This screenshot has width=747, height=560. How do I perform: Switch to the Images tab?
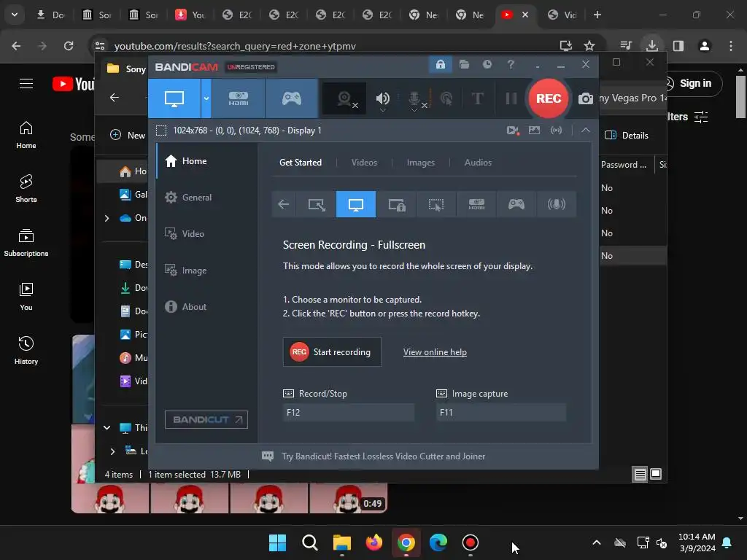coord(421,163)
